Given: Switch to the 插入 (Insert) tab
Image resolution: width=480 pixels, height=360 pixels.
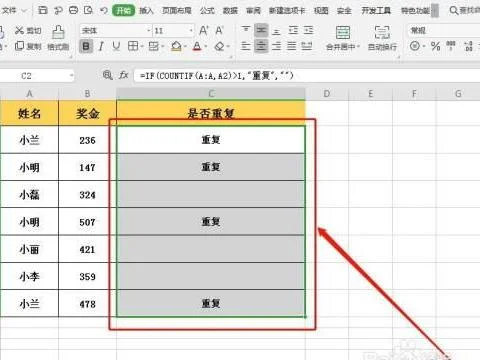Looking at the screenshot, I should [x=146, y=11].
